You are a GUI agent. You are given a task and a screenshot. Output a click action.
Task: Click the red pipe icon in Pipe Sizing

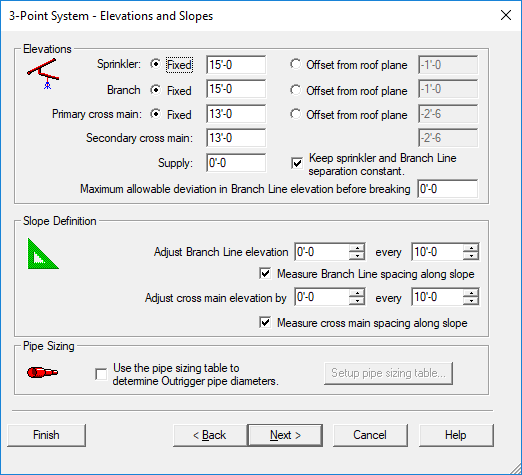tap(42, 372)
